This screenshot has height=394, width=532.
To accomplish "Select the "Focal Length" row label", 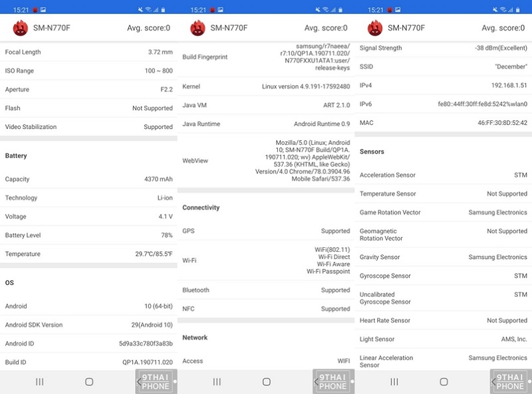I will pyautogui.click(x=23, y=52).
